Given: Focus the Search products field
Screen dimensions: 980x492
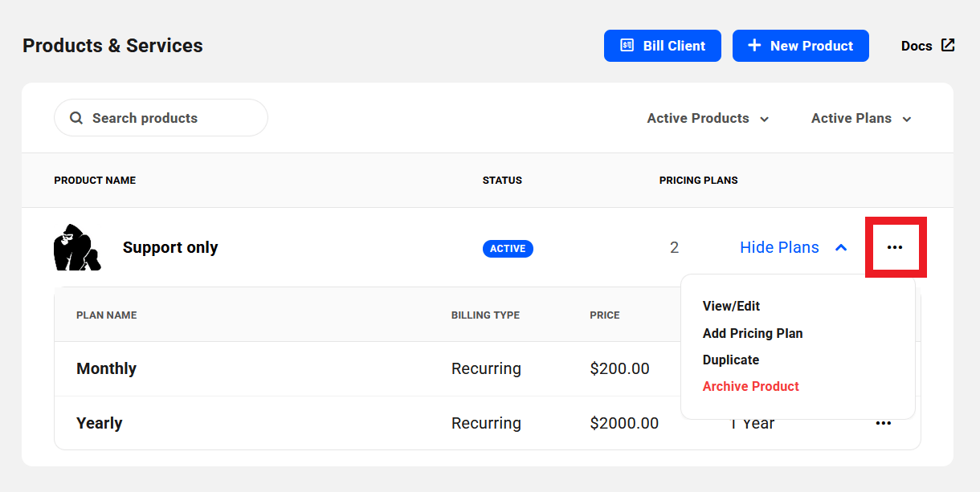Looking at the screenshot, I should (x=169, y=118).
